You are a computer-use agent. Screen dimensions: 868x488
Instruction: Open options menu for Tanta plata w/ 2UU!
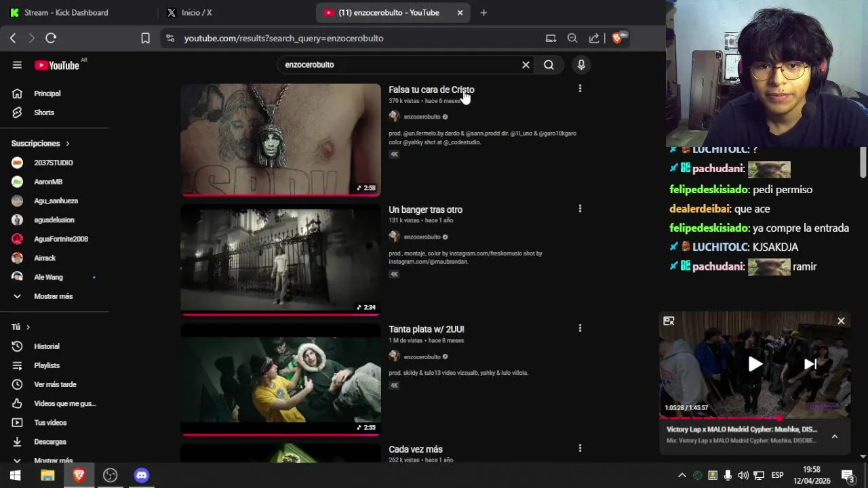(580, 328)
